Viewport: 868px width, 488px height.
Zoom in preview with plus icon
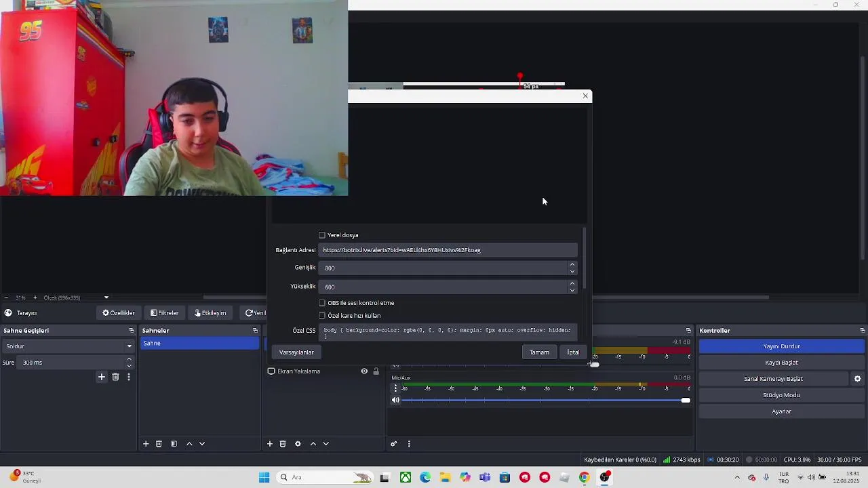pos(35,298)
